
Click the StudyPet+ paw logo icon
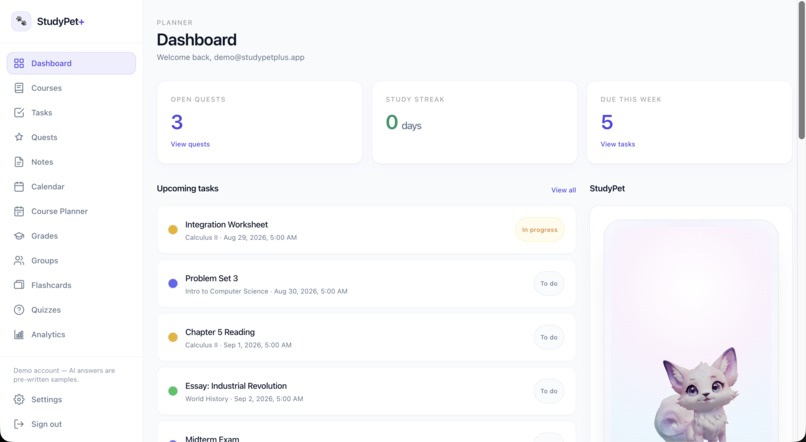pyautogui.click(x=21, y=22)
